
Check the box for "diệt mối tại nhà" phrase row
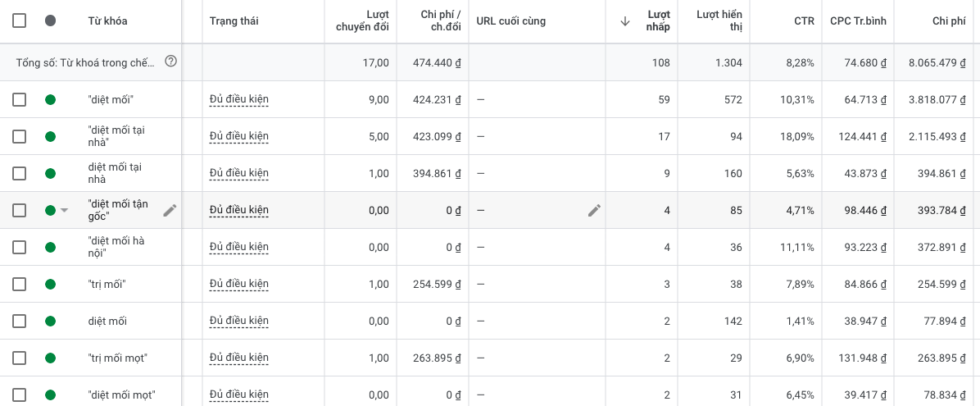(20, 136)
